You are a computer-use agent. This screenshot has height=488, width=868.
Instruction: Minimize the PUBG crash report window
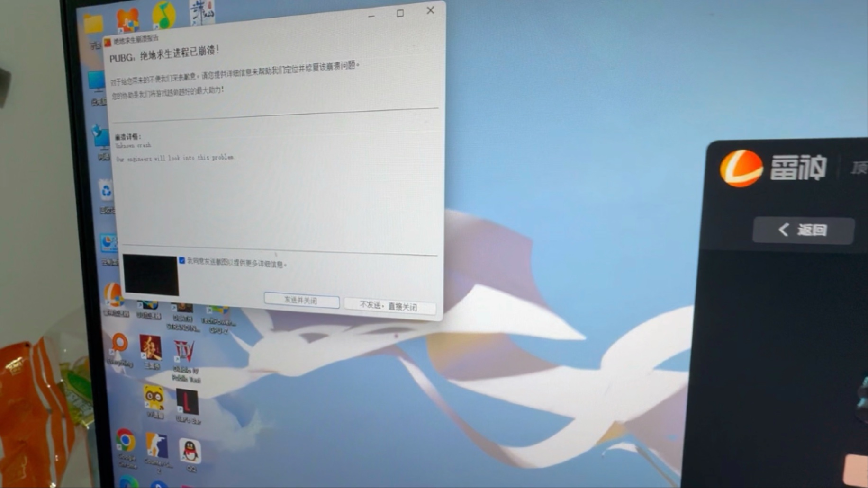(x=371, y=16)
